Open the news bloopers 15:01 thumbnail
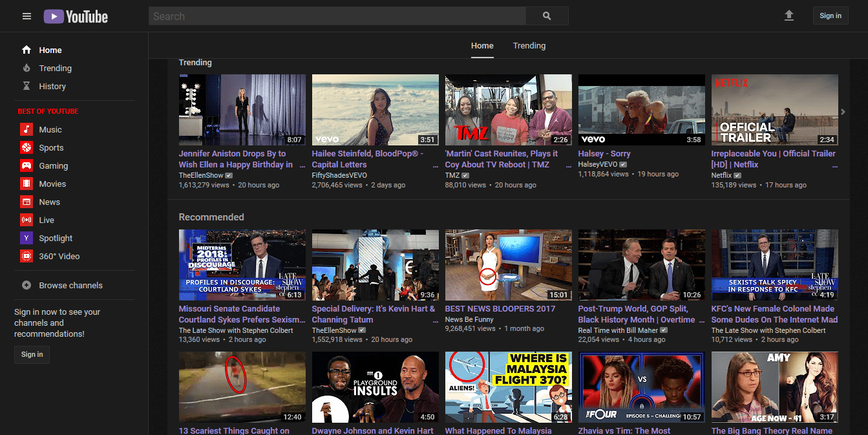 (509, 265)
